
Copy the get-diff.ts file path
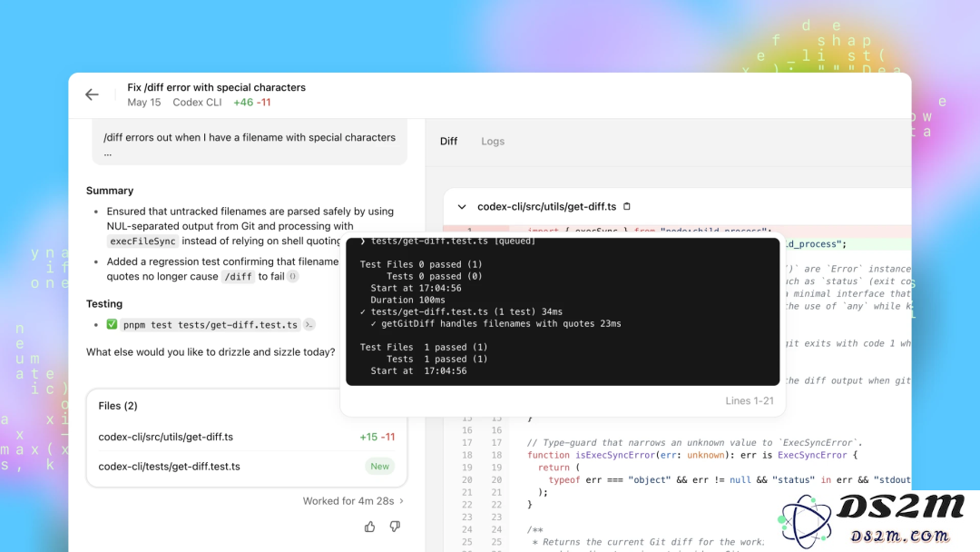pos(627,206)
